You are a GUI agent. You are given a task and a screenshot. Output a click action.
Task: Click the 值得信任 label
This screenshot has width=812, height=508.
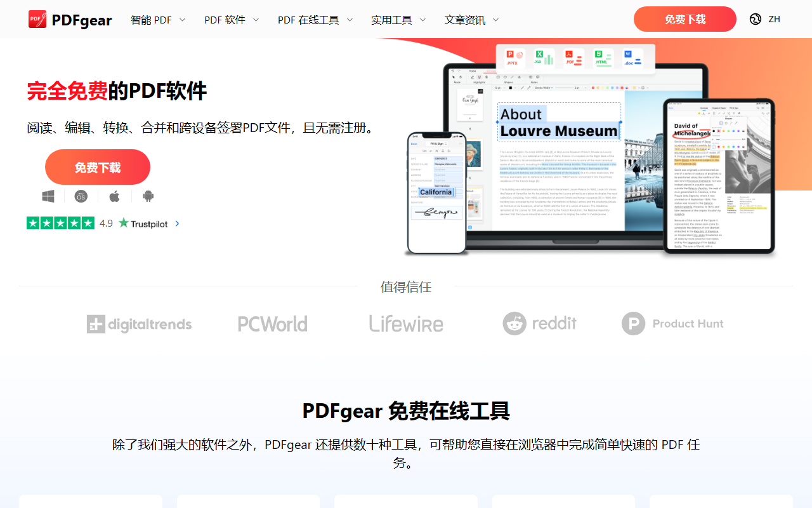[406, 287]
